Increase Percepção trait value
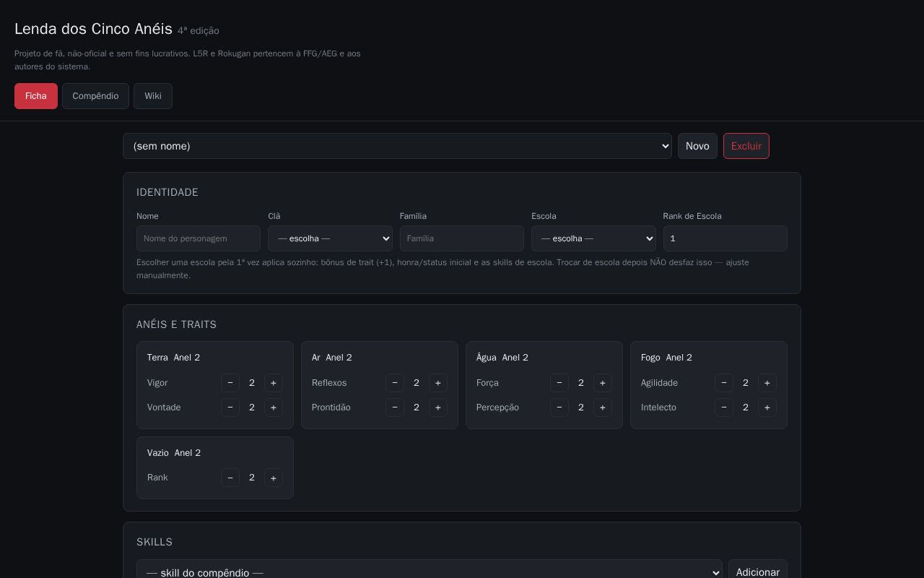 [603, 407]
